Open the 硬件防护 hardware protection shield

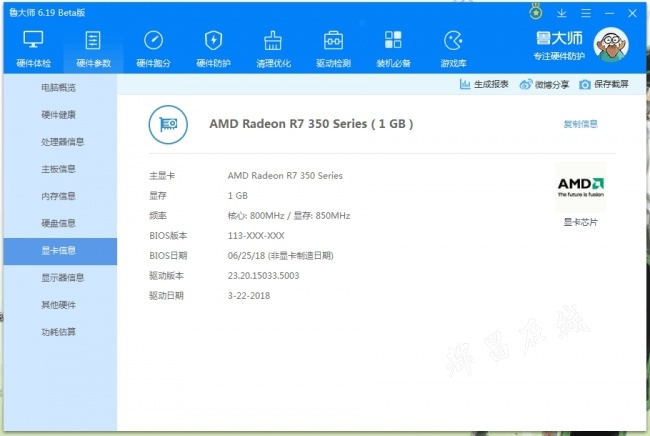coord(213,49)
